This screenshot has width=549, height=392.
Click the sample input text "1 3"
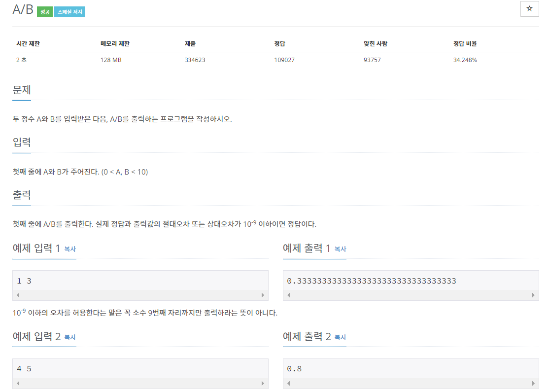tap(24, 281)
